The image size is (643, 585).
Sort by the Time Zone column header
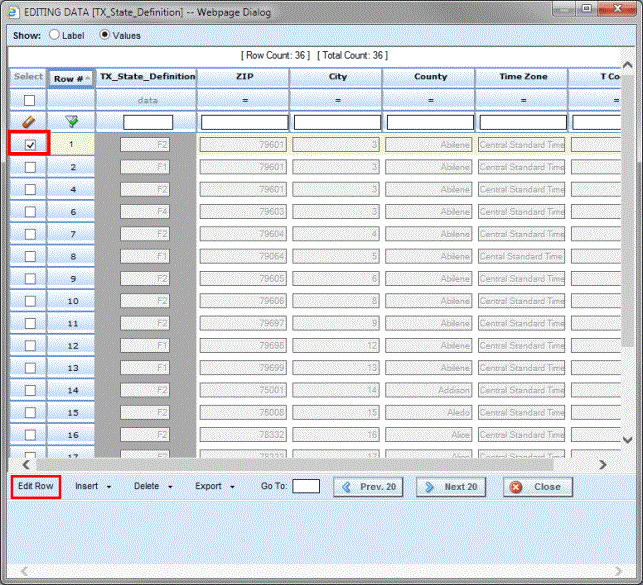[522, 77]
